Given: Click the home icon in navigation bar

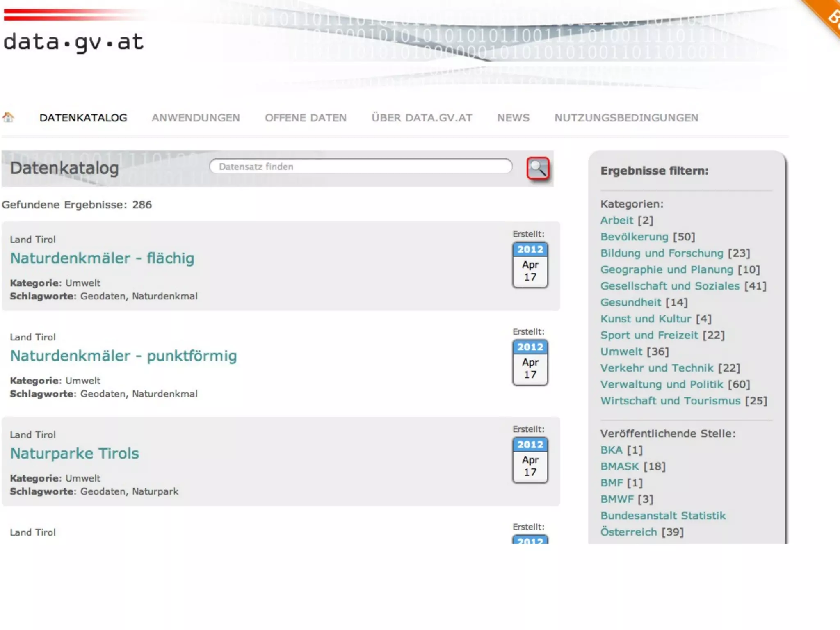Looking at the screenshot, I should [x=8, y=117].
